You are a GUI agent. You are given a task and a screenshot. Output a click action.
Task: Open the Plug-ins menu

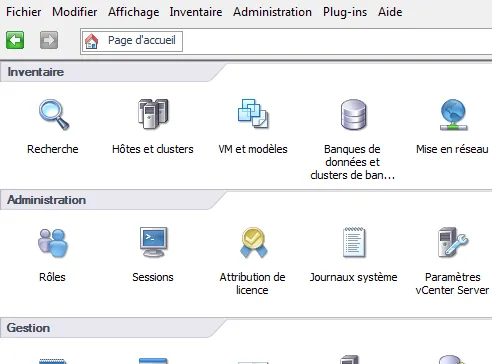345,12
